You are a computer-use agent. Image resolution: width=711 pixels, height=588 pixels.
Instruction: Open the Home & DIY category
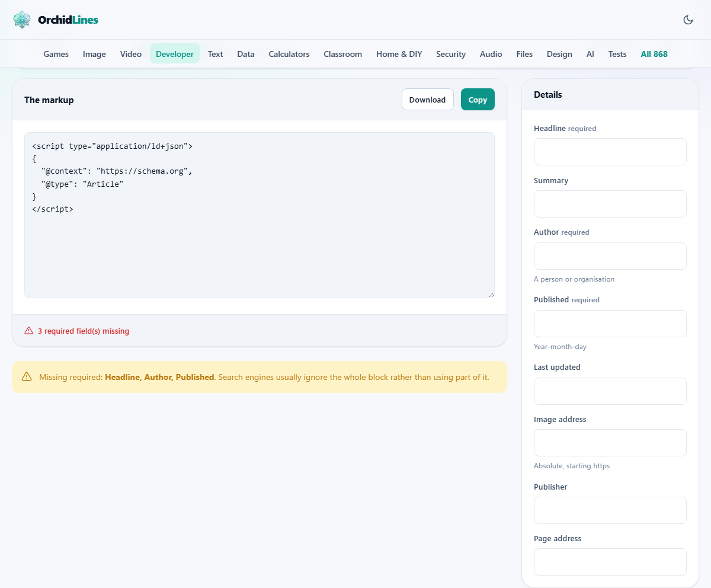click(x=399, y=54)
